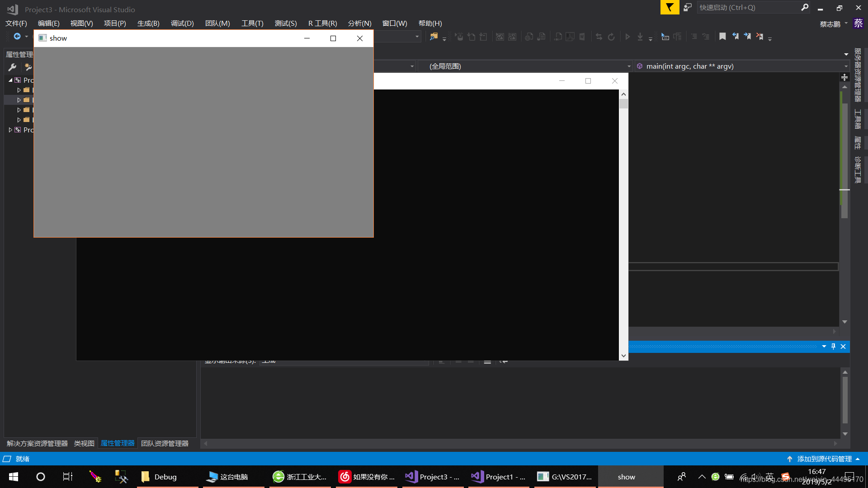Expand the third folder in property tree
868x488 pixels.
(x=19, y=110)
